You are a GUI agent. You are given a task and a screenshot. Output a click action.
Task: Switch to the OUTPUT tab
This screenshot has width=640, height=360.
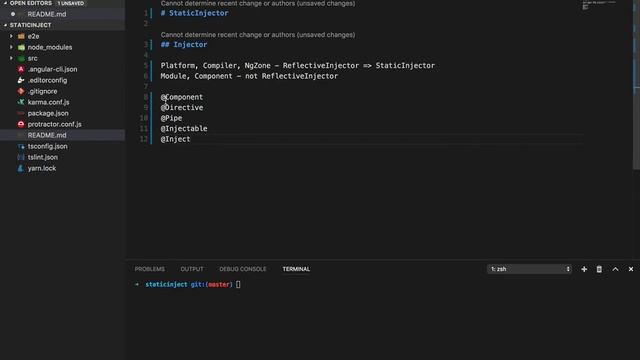click(192, 269)
